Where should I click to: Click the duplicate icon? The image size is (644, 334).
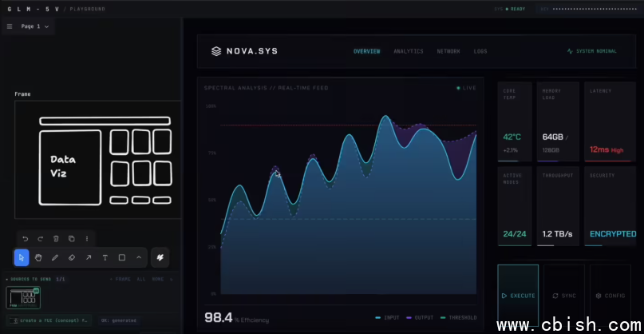point(71,238)
